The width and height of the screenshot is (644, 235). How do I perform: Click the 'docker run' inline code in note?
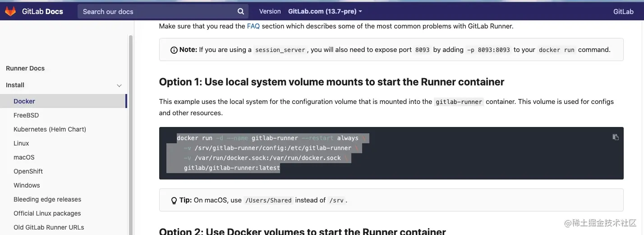point(557,50)
